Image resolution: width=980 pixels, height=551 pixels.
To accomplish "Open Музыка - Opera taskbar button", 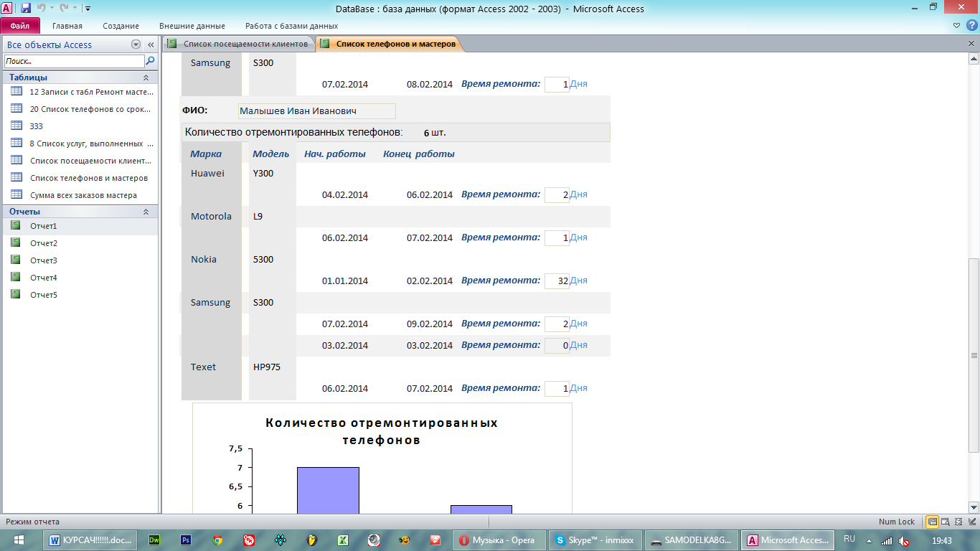I will click(499, 540).
